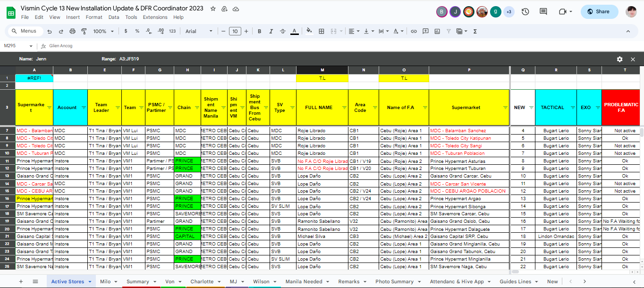Insert a chart
This screenshot has width=644, height=288.
[x=437, y=31]
